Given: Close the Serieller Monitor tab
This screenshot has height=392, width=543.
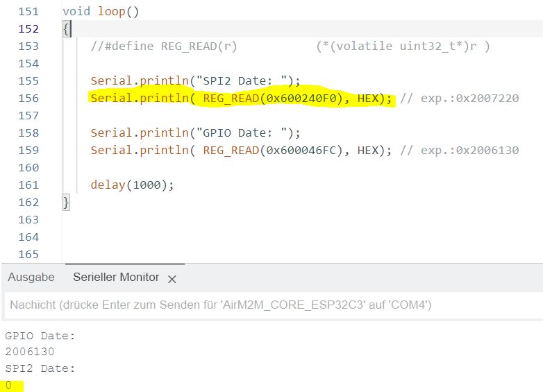Looking at the screenshot, I should coord(172,279).
